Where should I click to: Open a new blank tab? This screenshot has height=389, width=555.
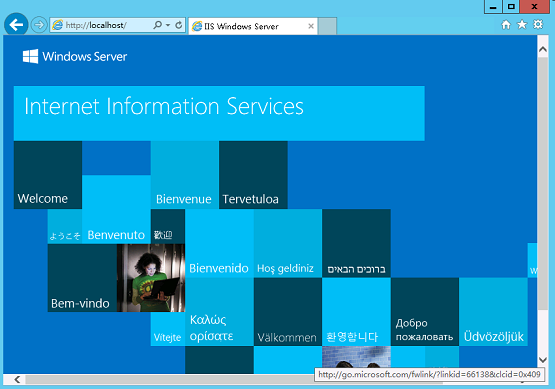pyautogui.click(x=327, y=26)
